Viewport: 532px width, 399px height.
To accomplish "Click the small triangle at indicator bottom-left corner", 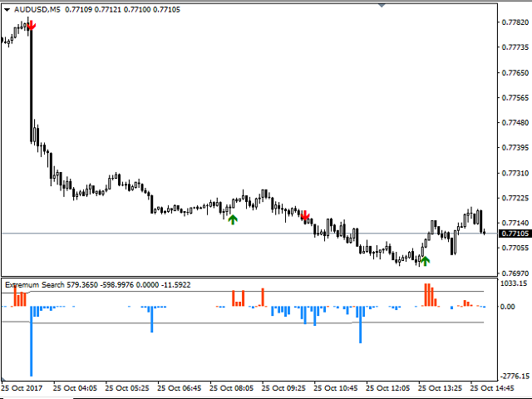I will point(3,379).
